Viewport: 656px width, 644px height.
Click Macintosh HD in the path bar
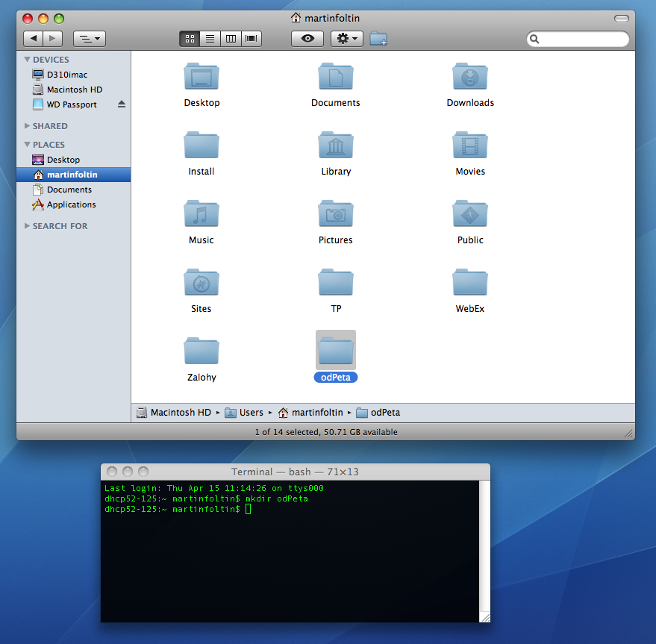click(x=174, y=413)
